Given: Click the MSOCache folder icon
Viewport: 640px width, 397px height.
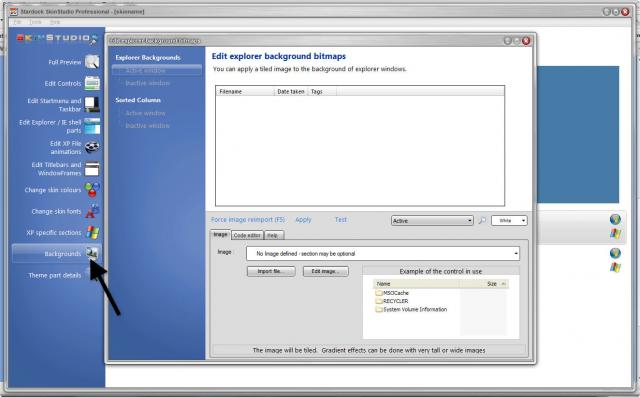Looking at the screenshot, I should [378, 293].
